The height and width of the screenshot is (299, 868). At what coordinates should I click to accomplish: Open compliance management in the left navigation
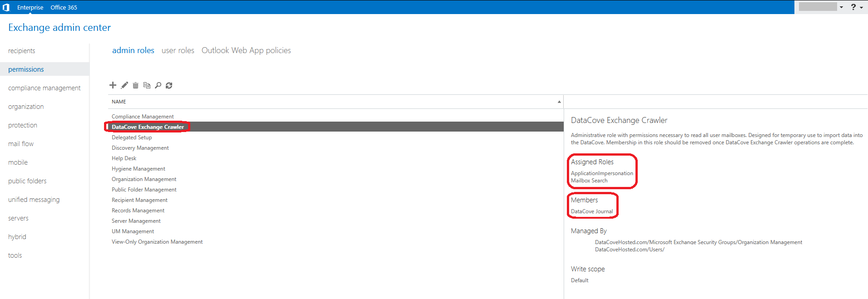click(44, 88)
